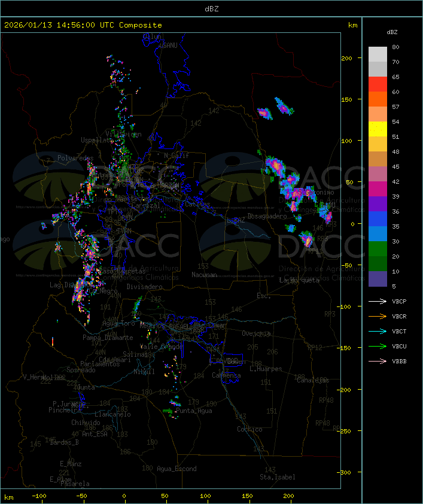Select the magenta 39-42 dBZ swatch
This screenshot has width=423, height=504.
coord(378,189)
